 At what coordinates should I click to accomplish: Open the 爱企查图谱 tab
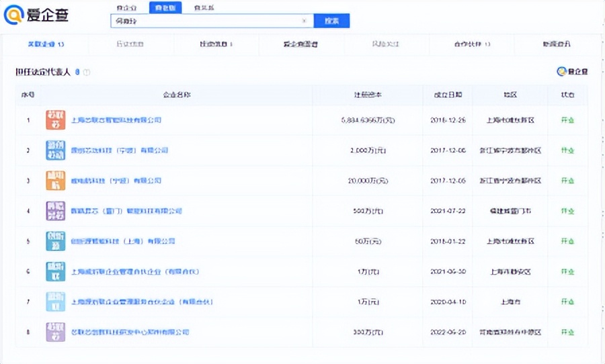(x=300, y=44)
